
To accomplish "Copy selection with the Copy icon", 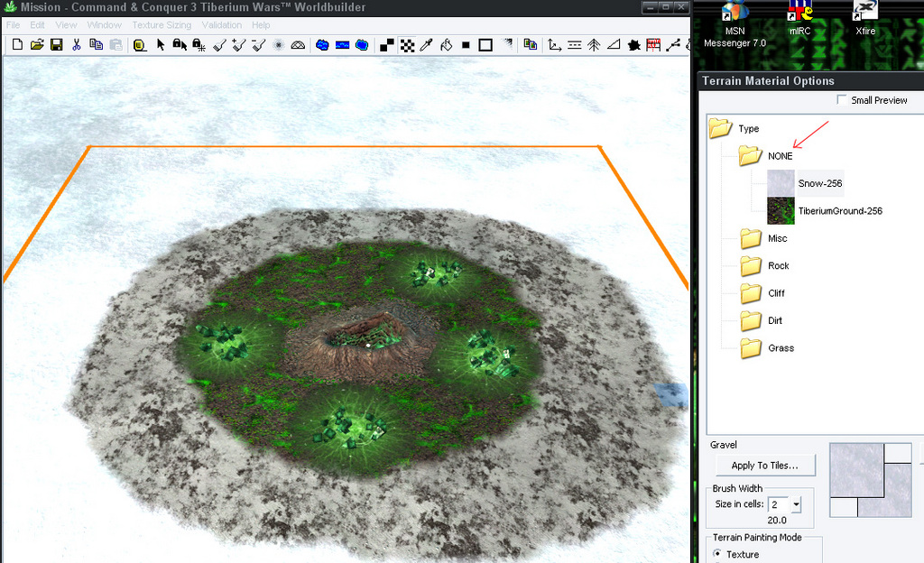I will click(96, 45).
